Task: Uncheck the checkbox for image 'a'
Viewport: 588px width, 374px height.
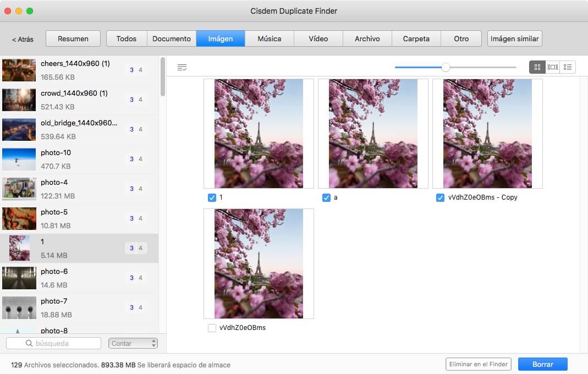Action: coord(326,197)
